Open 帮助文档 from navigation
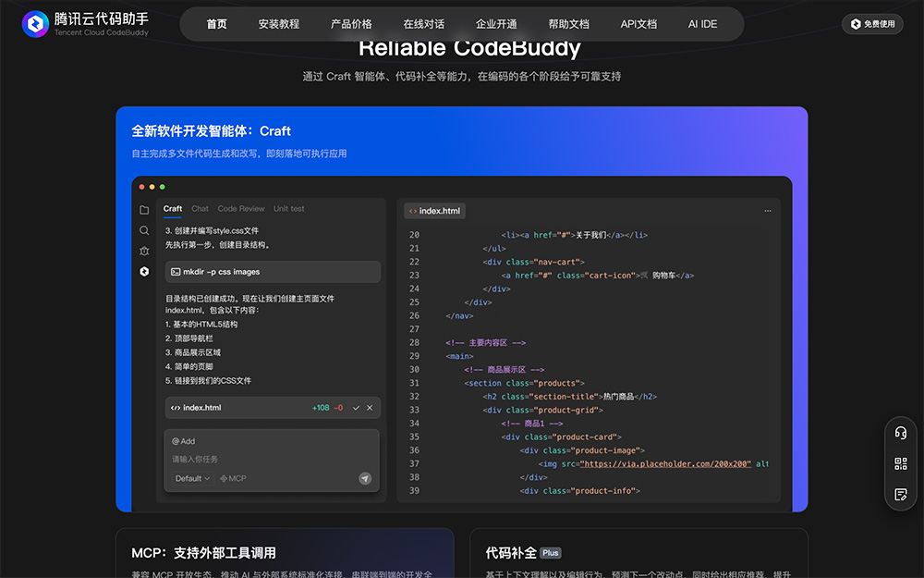Image resolution: width=924 pixels, height=578 pixels. pos(568,24)
